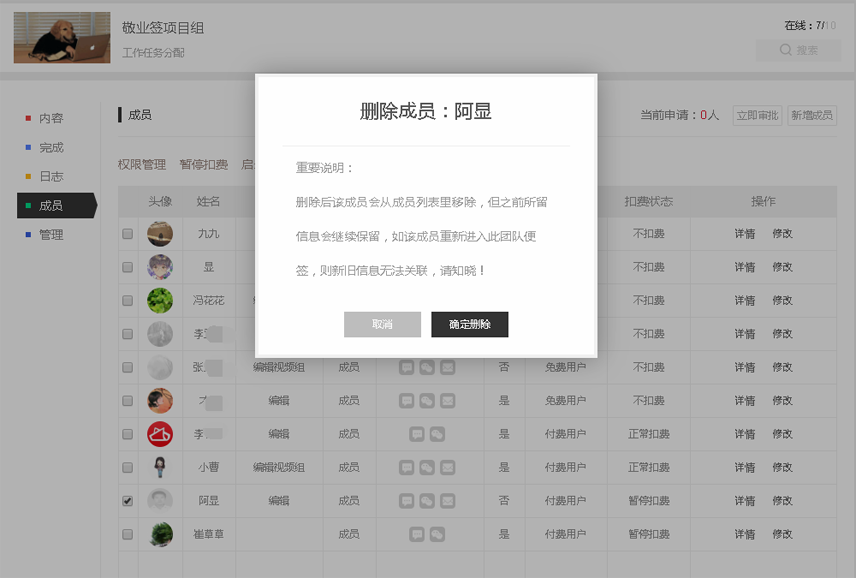The height and width of the screenshot is (578, 856).
Task: Tick the checkbox for 崔草草
Action: [128, 534]
